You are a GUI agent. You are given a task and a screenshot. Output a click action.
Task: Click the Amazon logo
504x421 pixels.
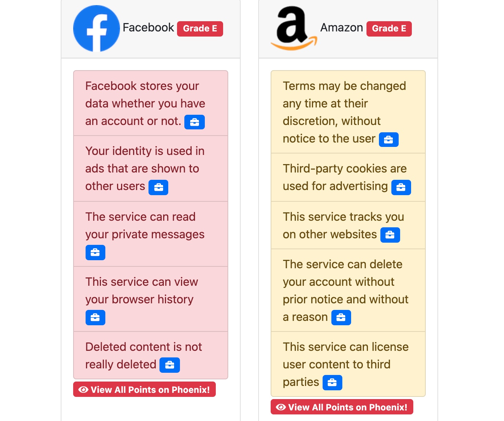(x=294, y=28)
